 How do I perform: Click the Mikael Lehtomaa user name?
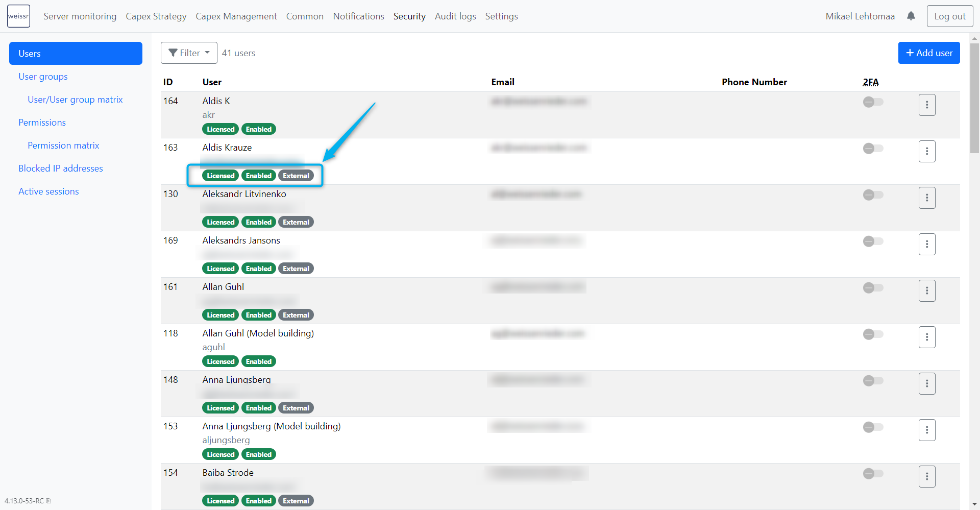860,16
